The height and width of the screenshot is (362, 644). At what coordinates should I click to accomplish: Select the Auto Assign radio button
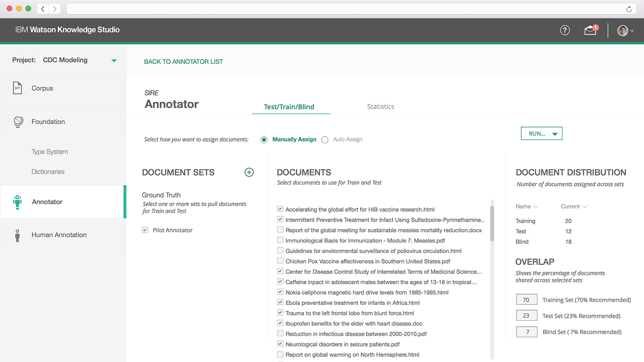pos(325,140)
